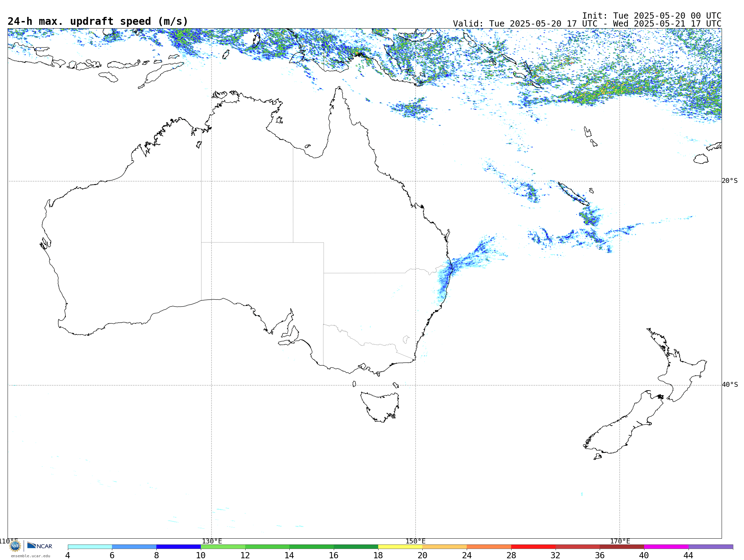This screenshot has height=560, width=744.
Task: Click the NCAR logo
Action: pyautogui.click(x=40, y=546)
